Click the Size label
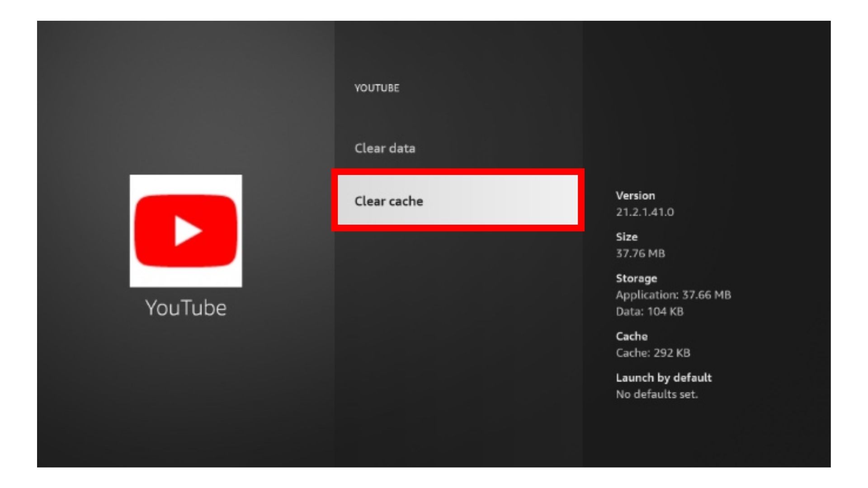 point(627,237)
